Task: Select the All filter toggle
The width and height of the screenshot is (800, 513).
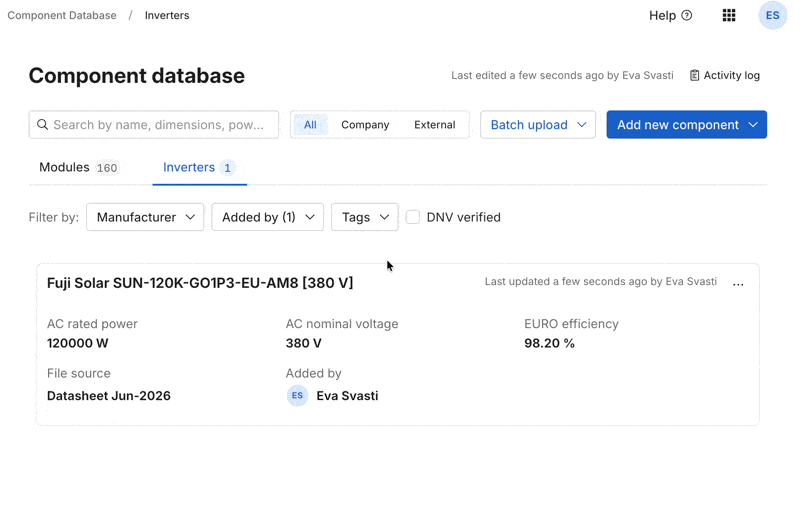Action: (310, 125)
